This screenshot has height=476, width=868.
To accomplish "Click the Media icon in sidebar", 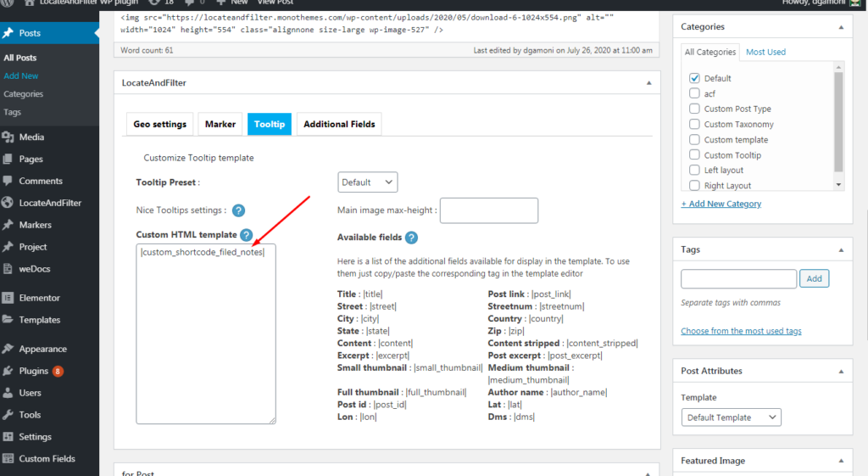I will pos(8,137).
